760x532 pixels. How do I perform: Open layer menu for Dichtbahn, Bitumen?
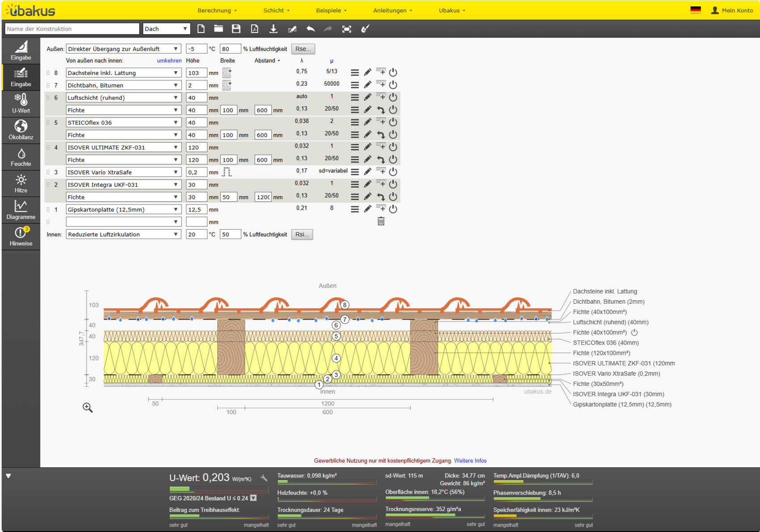(355, 85)
